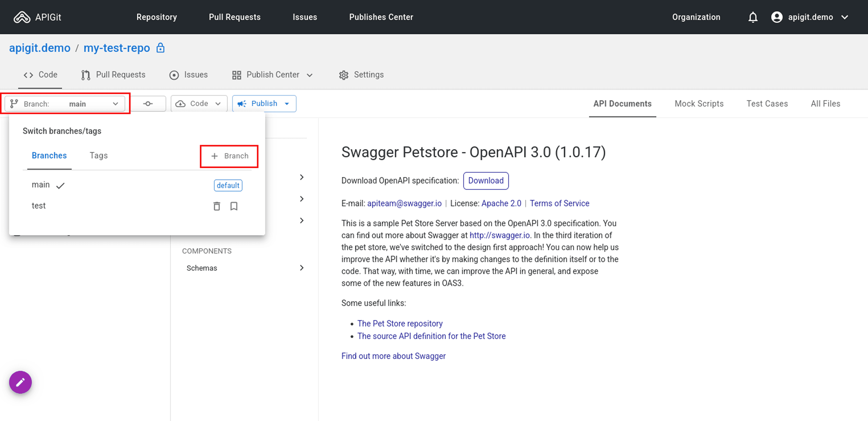The height and width of the screenshot is (421, 868).
Task: Click the user avatar icon
Action: point(777,17)
